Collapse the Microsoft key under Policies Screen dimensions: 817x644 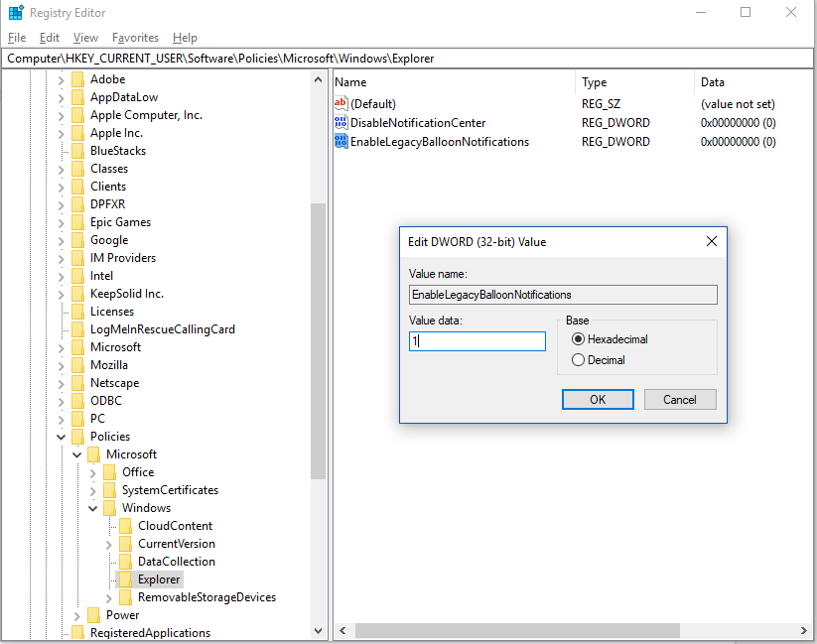coord(77,454)
